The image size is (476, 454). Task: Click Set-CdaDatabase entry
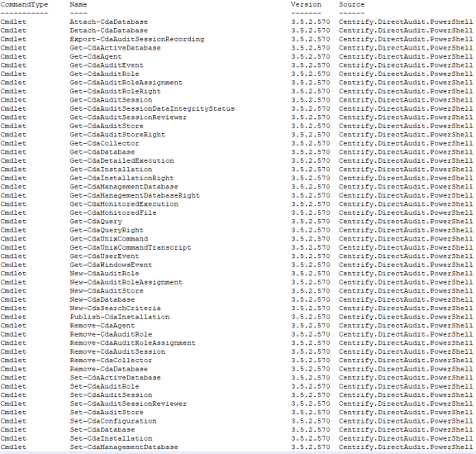(x=102, y=430)
